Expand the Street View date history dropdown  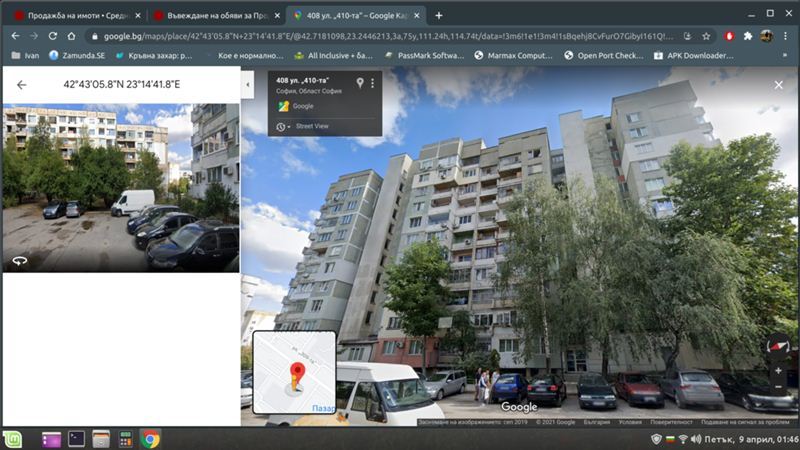click(283, 127)
